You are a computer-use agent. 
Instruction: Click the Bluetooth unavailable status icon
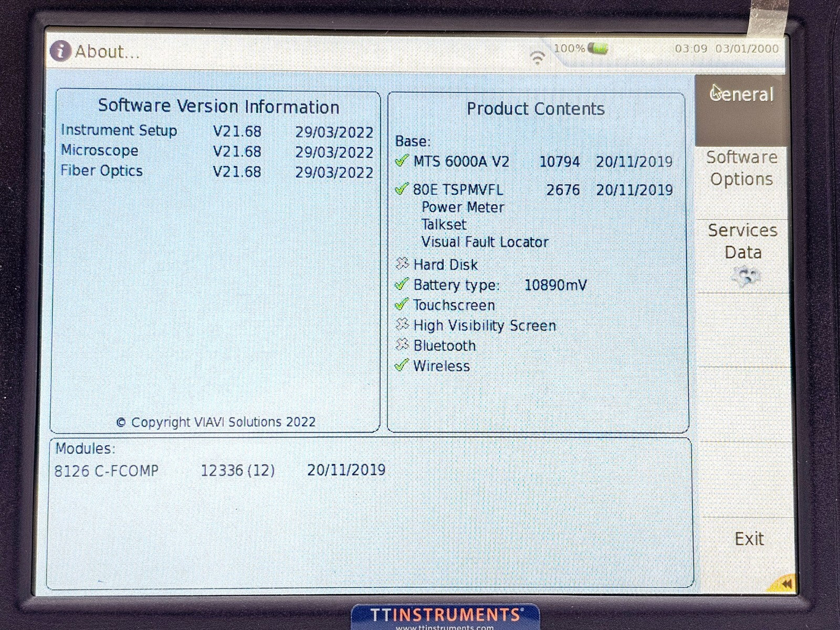402,345
